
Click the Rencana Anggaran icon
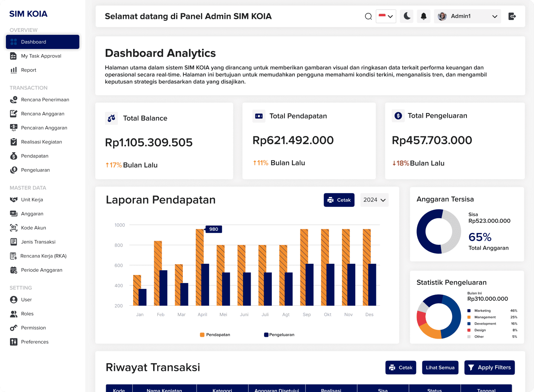14,114
